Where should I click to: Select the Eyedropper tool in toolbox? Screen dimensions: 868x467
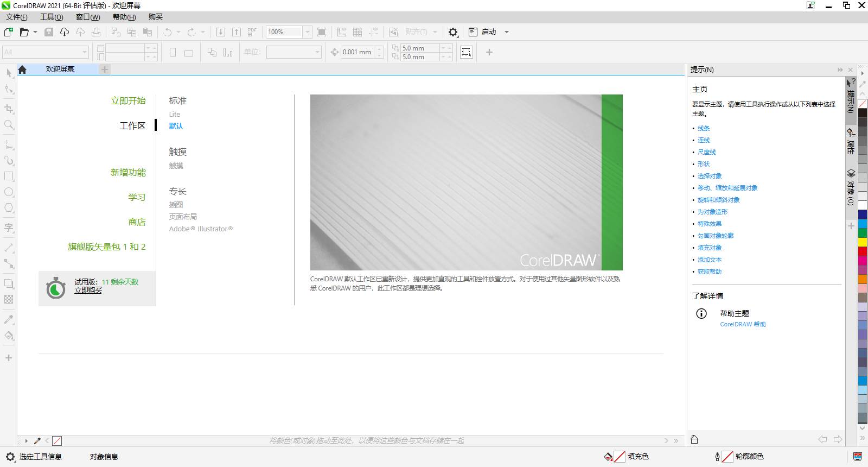pyautogui.click(x=9, y=319)
